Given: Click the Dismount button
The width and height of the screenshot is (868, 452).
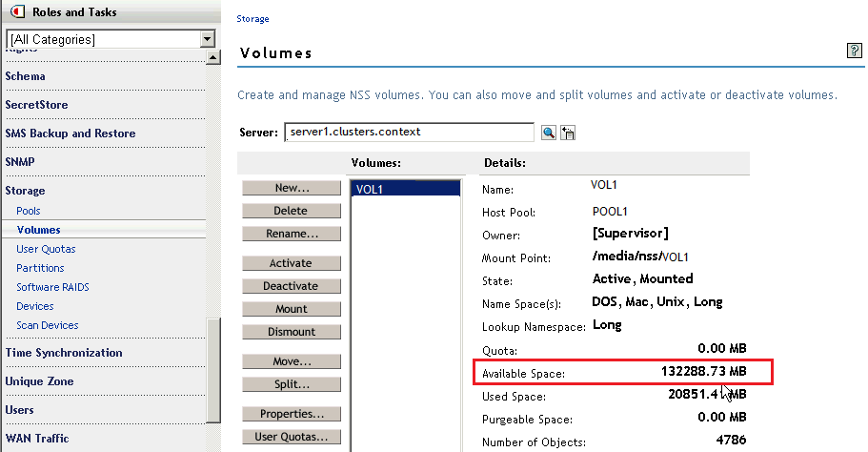Looking at the screenshot, I should coord(291,332).
